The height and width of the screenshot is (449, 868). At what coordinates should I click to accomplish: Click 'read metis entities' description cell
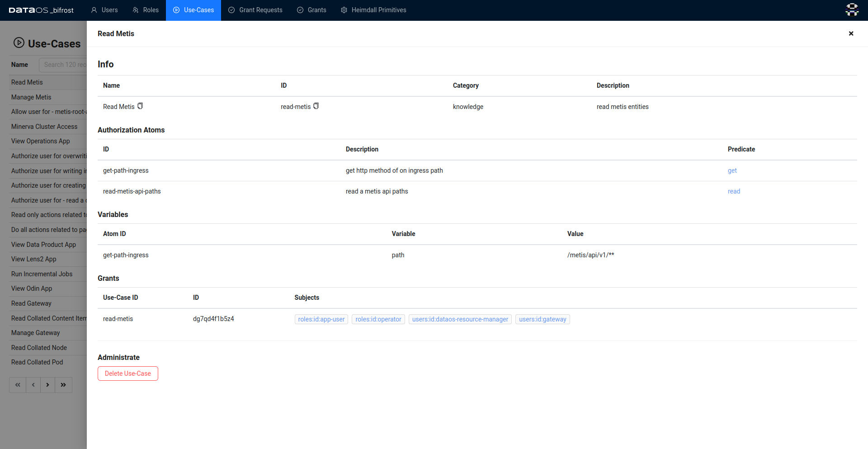[623, 107]
